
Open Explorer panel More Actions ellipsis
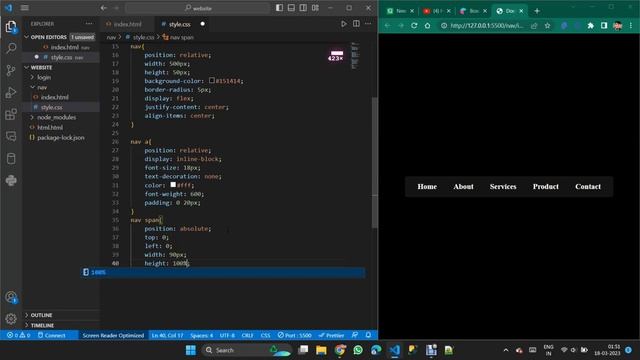89,24
